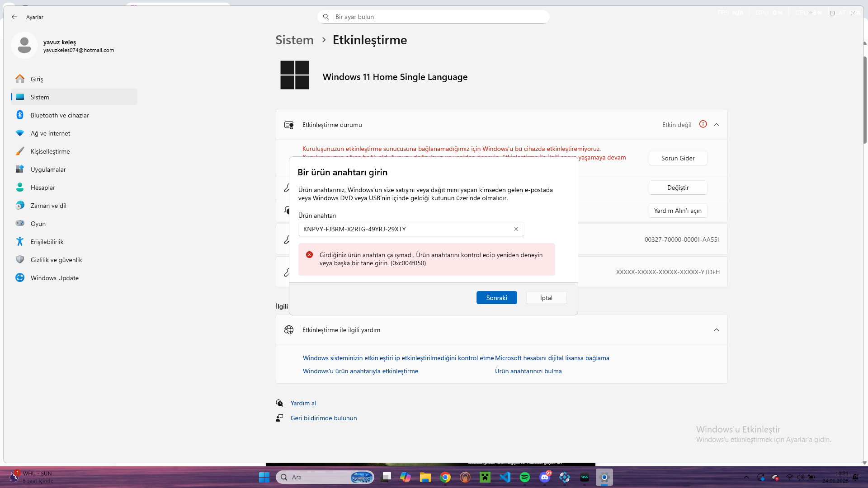Select the masked product key ending YTDFH
Screen dimensions: 868x488
pyautogui.click(x=668, y=272)
